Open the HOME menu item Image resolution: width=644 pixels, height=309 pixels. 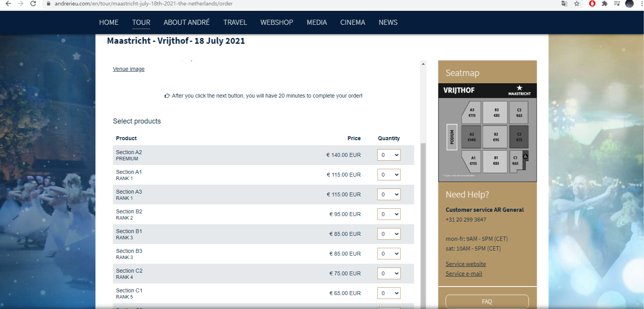point(109,22)
